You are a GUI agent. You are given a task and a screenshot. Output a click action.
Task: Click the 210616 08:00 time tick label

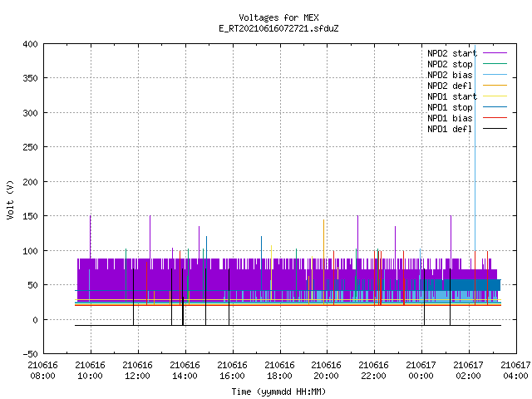(x=42, y=371)
